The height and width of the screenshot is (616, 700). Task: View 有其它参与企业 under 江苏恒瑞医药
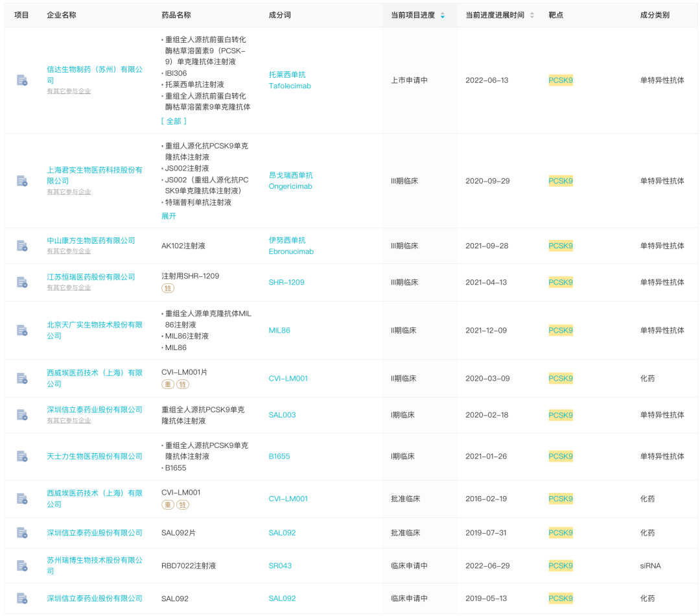[x=69, y=288]
